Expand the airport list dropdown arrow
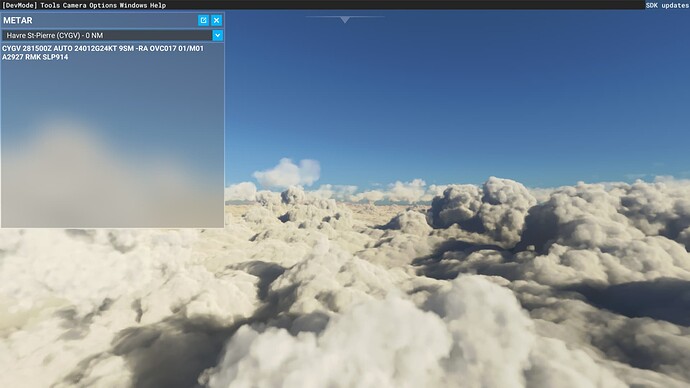The width and height of the screenshot is (690, 388). [217, 35]
